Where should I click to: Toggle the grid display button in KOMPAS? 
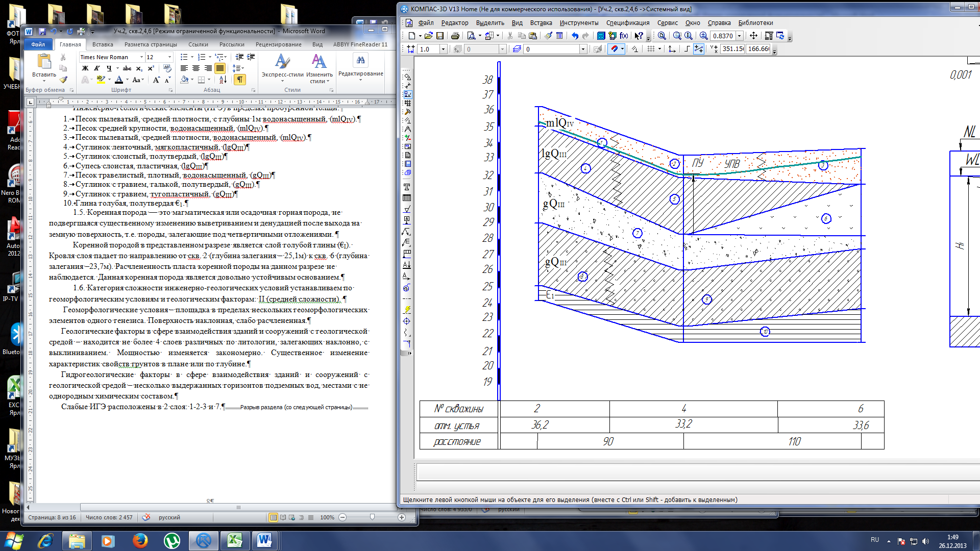tap(651, 49)
